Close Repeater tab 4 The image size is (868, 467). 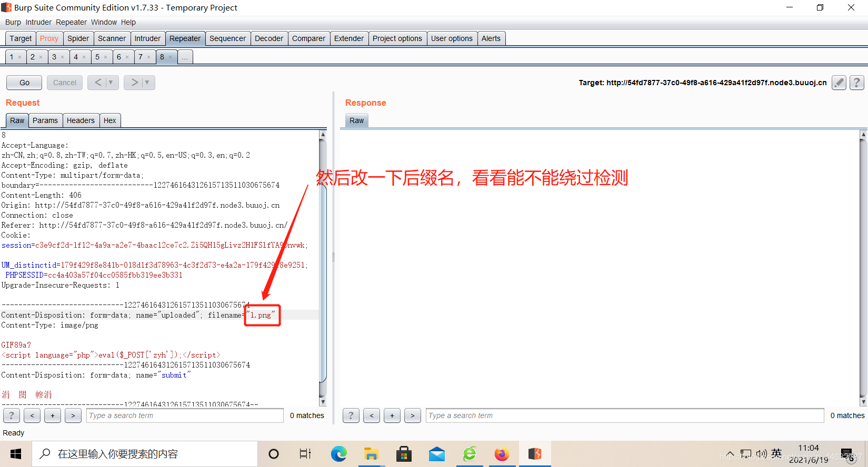pyautogui.click(x=84, y=57)
